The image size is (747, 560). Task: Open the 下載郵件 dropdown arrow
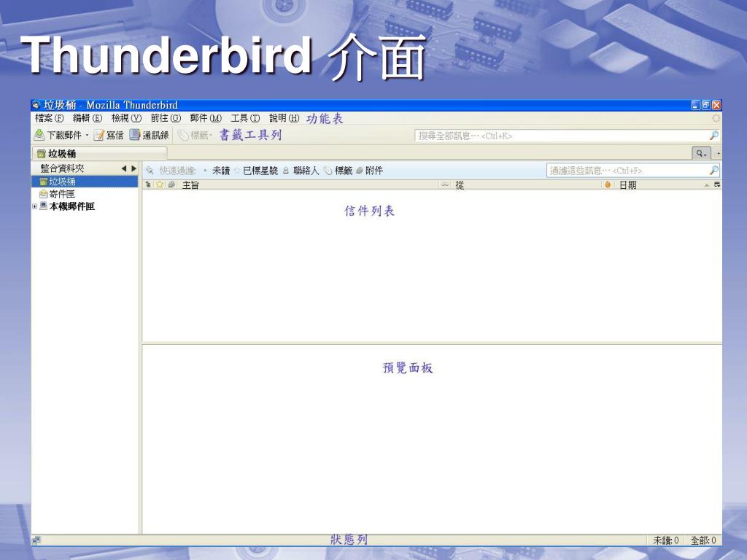[88, 135]
